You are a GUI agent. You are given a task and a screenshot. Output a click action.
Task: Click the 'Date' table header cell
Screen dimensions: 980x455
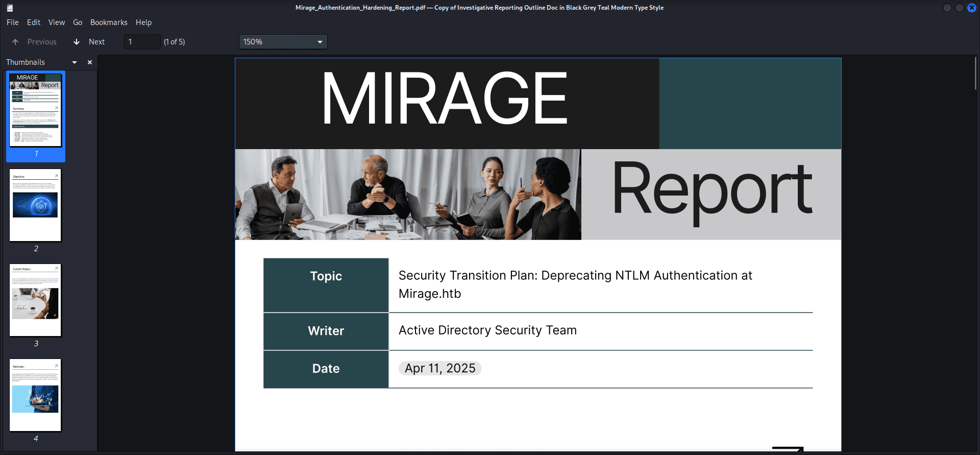click(x=326, y=369)
